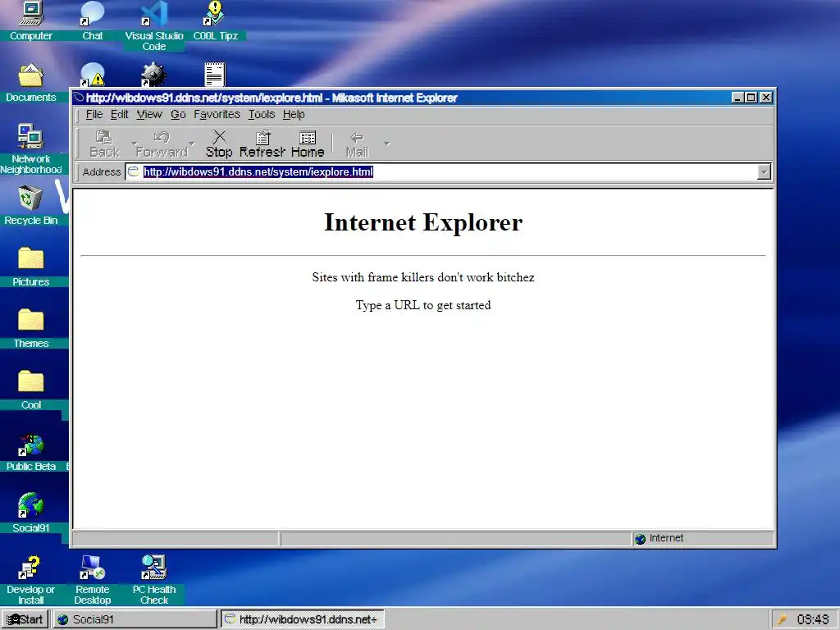This screenshot has width=840, height=630.
Task: Open the address bar dropdown list
Action: [764, 172]
